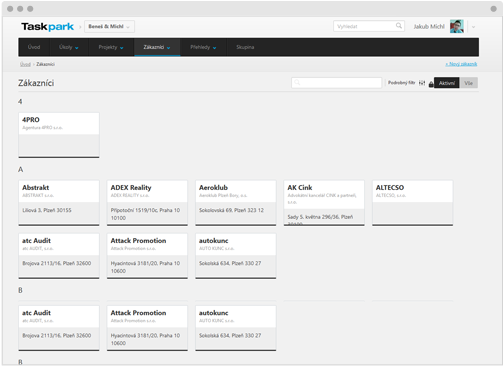Image resolution: width=504 pixels, height=367 pixels.
Task: Select the Zákazníci navigation tab
Action: pos(157,47)
